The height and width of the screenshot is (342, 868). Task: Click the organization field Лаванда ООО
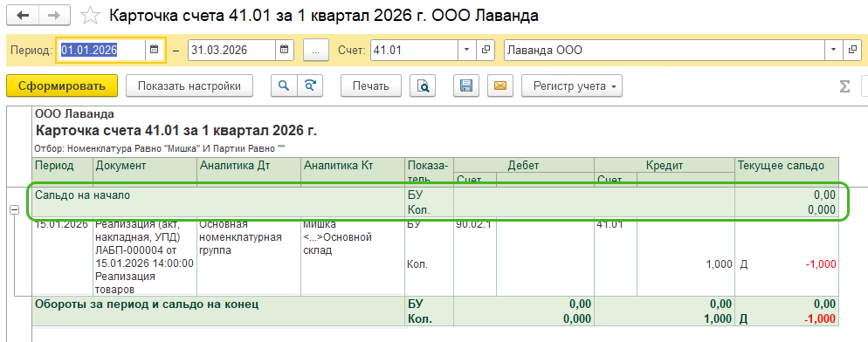pos(665,50)
